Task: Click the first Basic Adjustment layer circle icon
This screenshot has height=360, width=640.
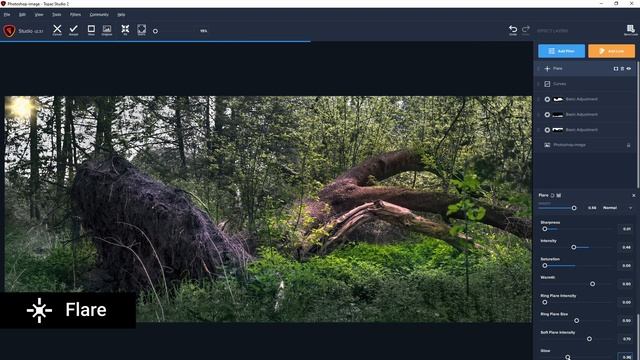Action: click(x=547, y=99)
